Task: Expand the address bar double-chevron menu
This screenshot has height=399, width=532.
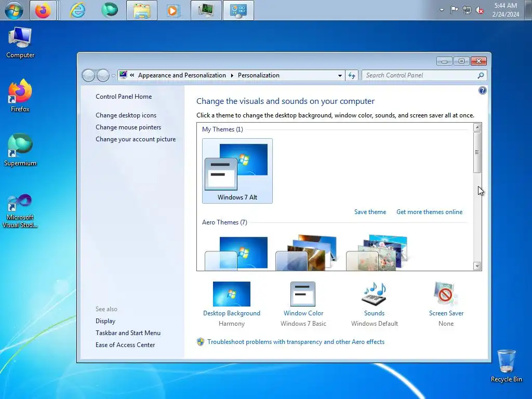Action: 132,75
